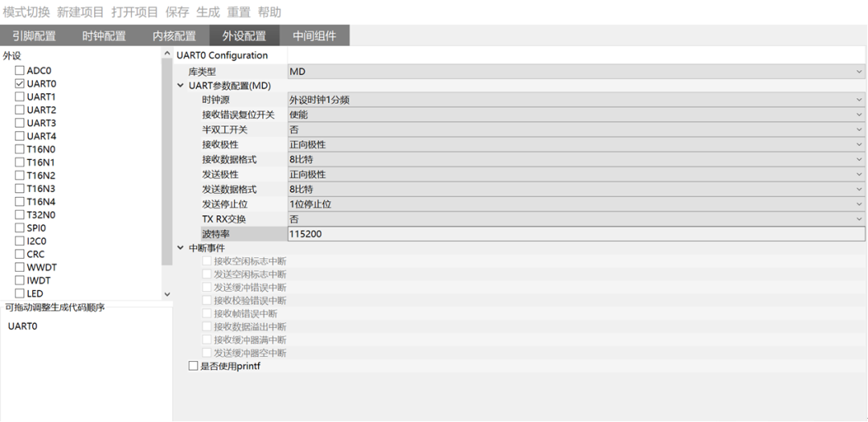The image size is (868, 422).
Task: Click 打开项目 in the menu bar
Action: click(134, 11)
